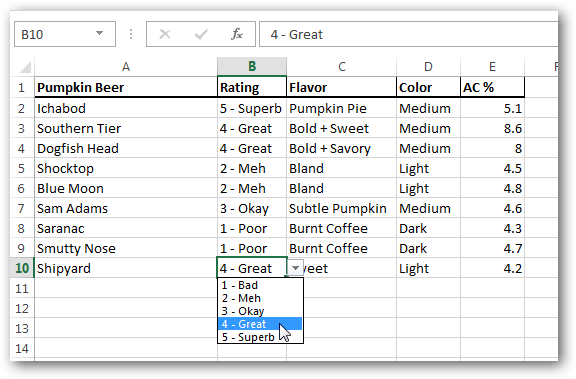Select row 12 header
The image size is (576, 379).
pos(22,308)
